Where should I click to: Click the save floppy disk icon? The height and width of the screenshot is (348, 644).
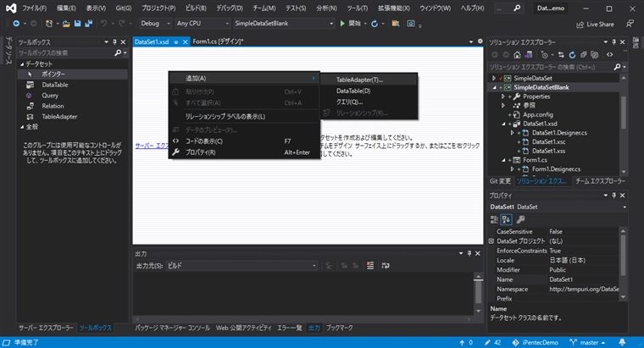(77, 24)
